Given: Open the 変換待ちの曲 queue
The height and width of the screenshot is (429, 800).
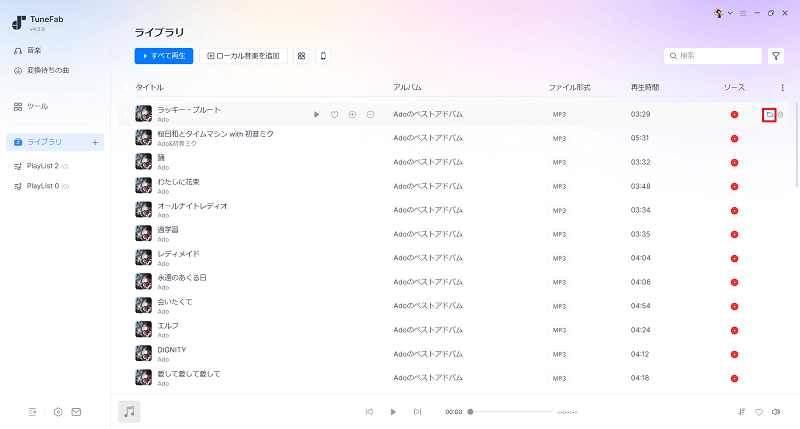Looking at the screenshot, I should [42, 70].
